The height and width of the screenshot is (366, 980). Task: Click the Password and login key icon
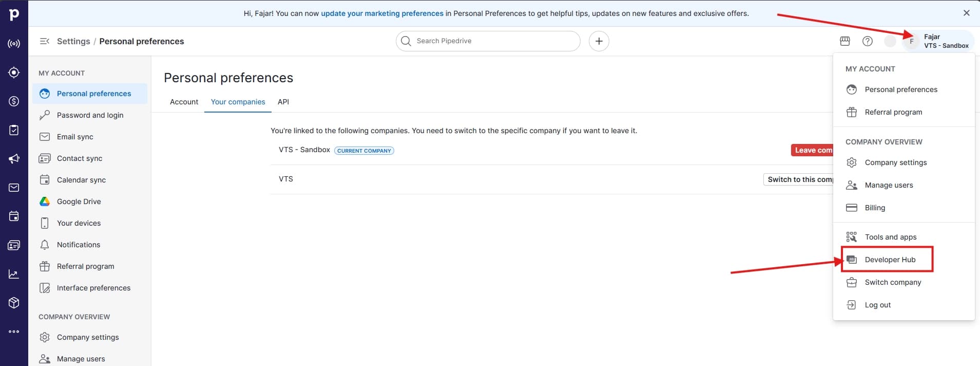point(45,115)
